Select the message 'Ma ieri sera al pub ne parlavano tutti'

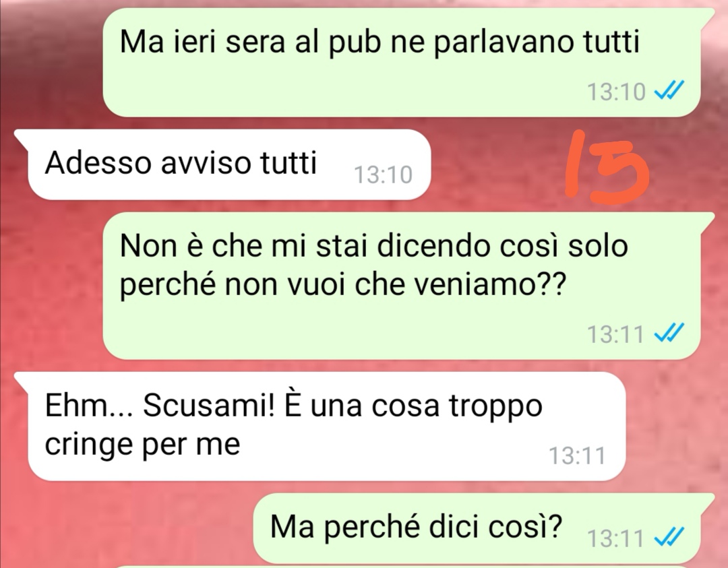(401, 62)
